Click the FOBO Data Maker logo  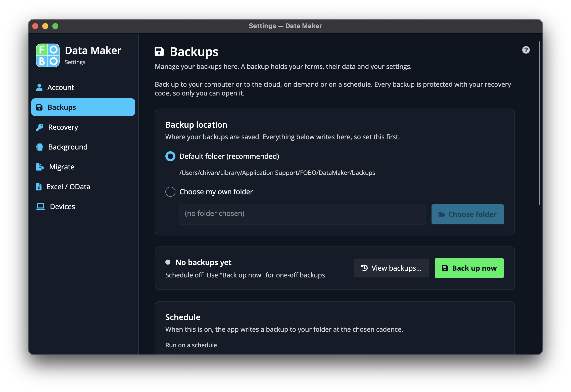click(48, 55)
